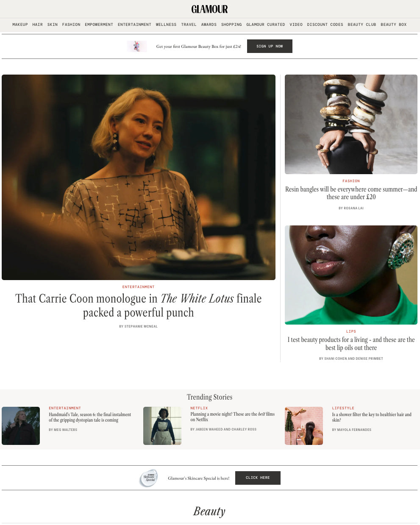Viewport: 420px width, 525px height.
Task: Click the Click Here skincare button
Action: pos(258,478)
